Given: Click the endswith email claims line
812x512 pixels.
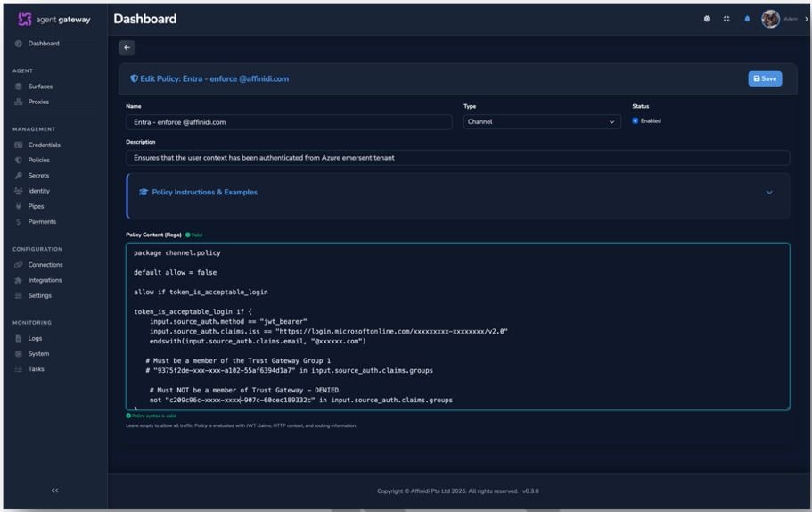Looking at the screenshot, I should click(258, 342).
